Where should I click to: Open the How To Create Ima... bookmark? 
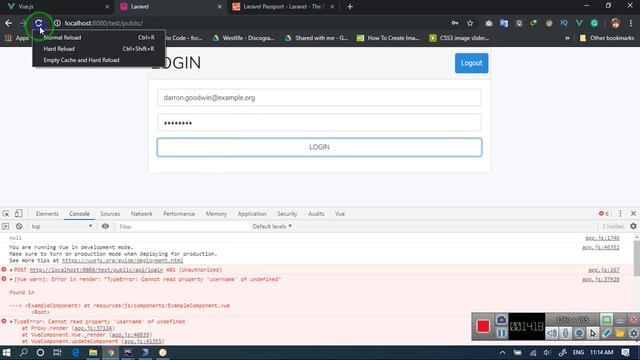point(389,38)
